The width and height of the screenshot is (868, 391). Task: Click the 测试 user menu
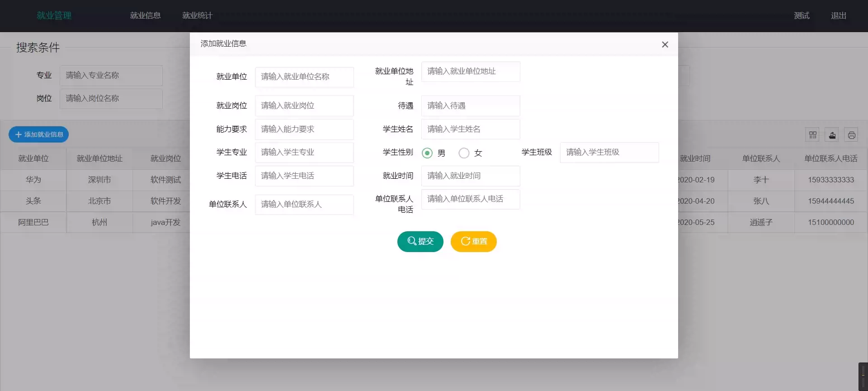[x=802, y=15]
